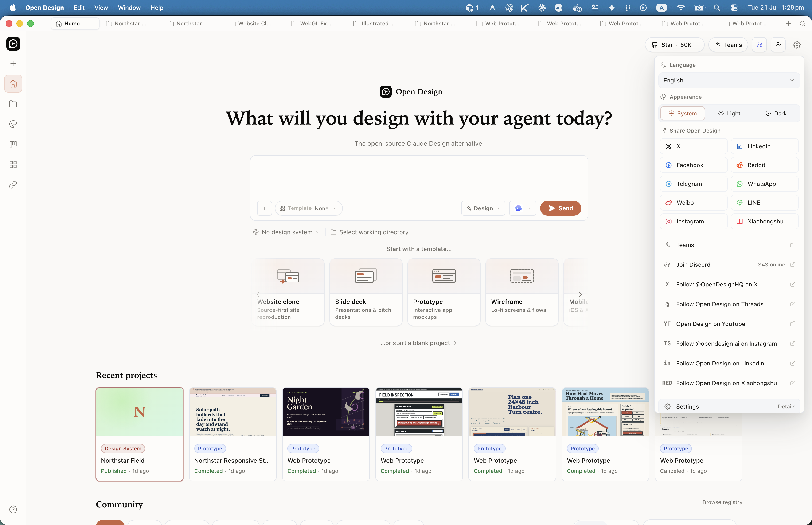Open Control Center in macOS menu bar
The height and width of the screenshot is (525, 812).
pyautogui.click(x=734, y=8)
